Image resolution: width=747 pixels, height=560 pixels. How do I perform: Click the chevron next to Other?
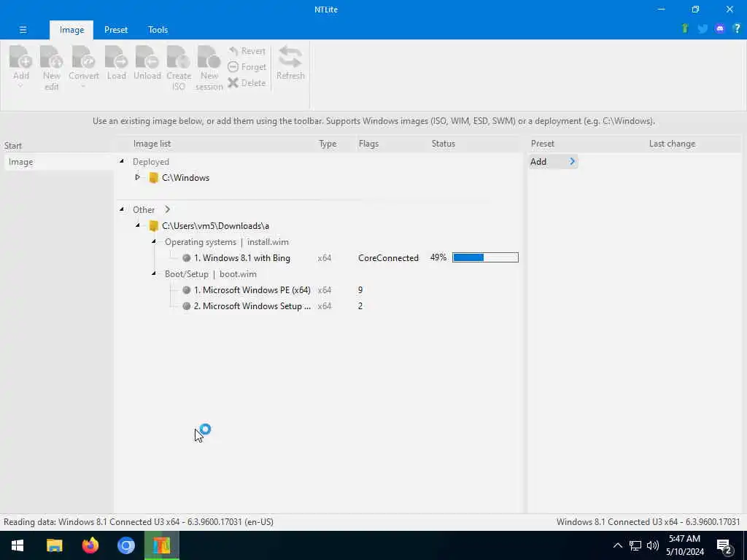[x=167, y=209]
